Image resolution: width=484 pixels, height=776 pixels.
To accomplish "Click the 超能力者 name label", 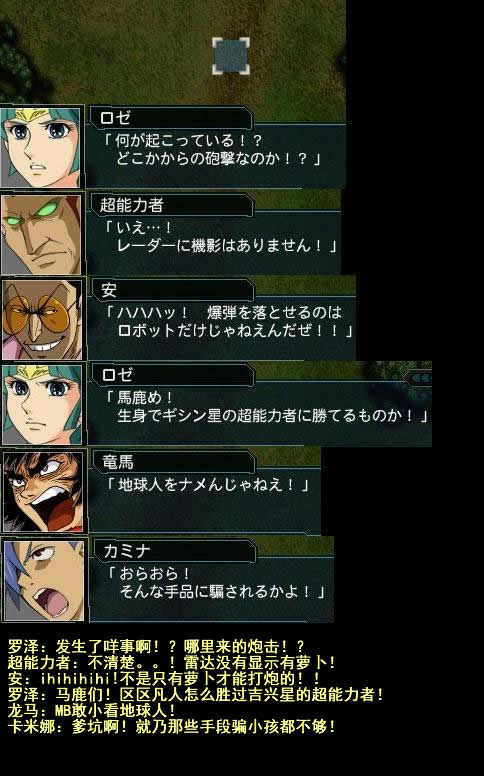I will 131,204.
